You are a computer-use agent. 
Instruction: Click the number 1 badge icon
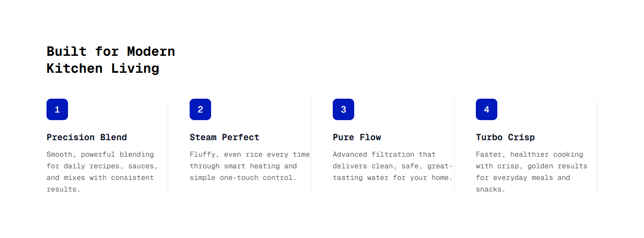click(x=57, y=109)
